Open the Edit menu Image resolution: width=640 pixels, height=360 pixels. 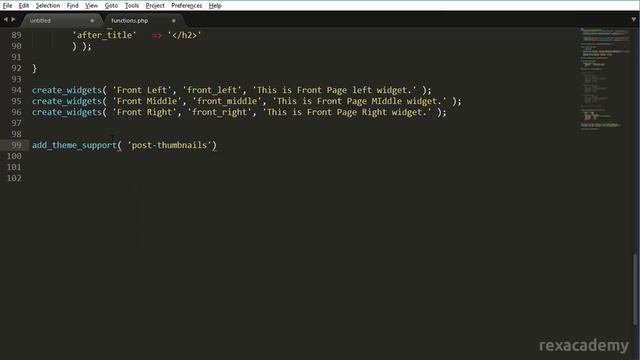24,6
